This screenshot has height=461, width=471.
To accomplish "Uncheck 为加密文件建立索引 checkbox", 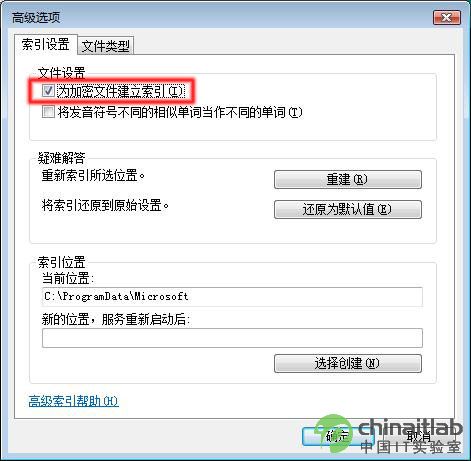I will point(48,90).
